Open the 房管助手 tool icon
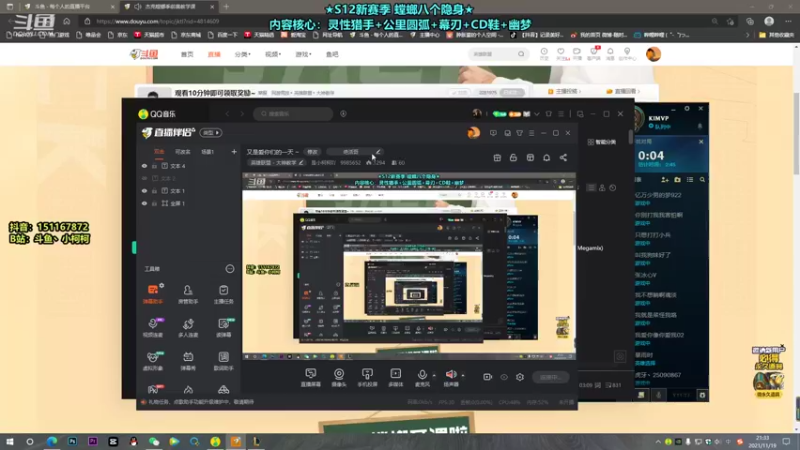Image resolution: width=800 pixels, height=450 pixels. point(188,294)
